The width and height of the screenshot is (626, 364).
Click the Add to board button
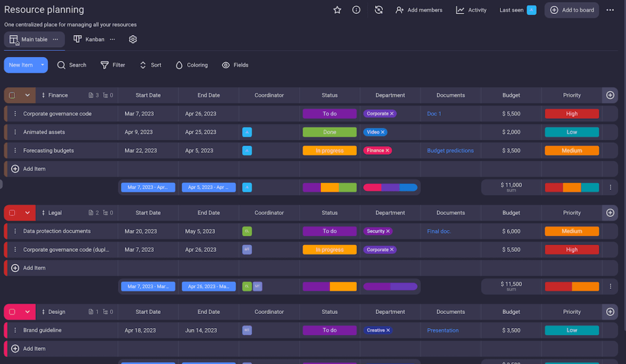pos(571,10)
